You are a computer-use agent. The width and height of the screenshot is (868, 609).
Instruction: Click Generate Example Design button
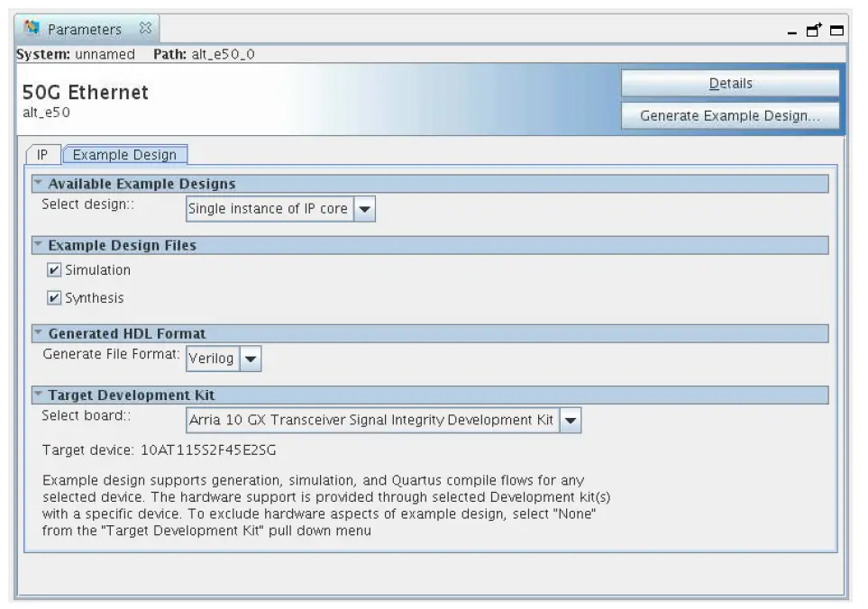click(731, 115)
